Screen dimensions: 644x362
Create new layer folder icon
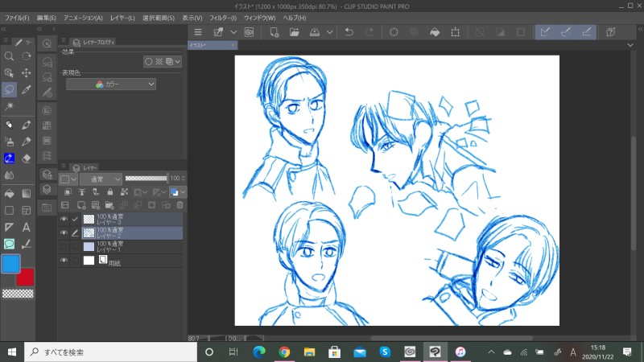click(x=109, y=205)
